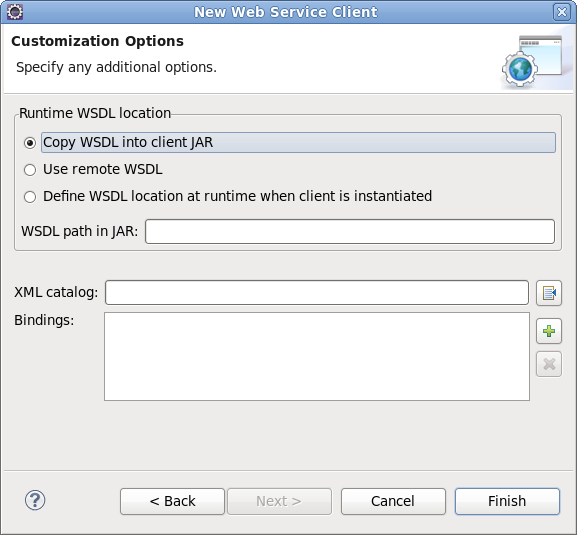The image size is (577, 535).
Task: Click inside the empty Bindings list box
Action: (317, 357)
